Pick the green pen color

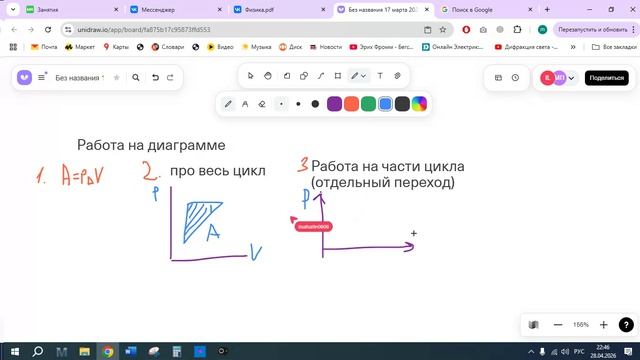pyautogui.click(x=368, y=104)
